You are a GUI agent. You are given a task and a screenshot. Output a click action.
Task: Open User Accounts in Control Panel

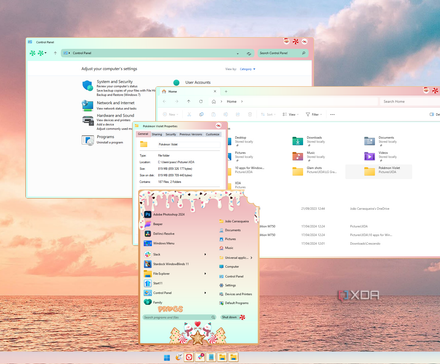[x=198, y=82]
